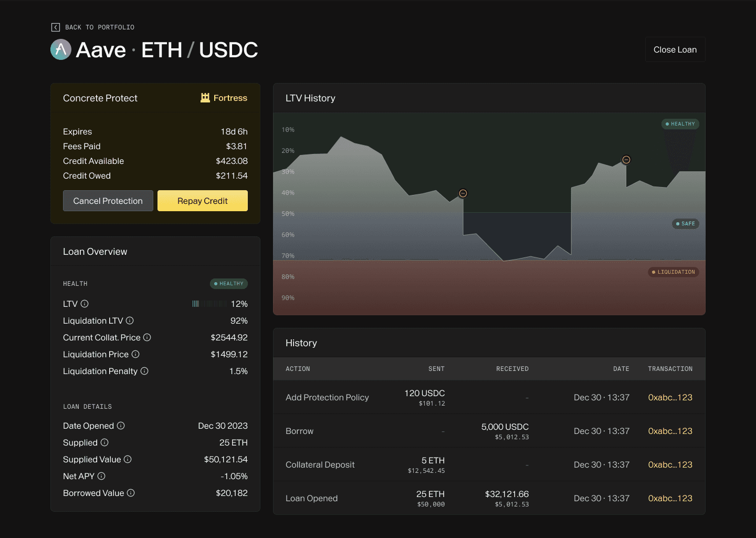Click the Concrete Protect panel title
Image resolution: width=756 pixels, height=538 pixels.
[100, 98]
